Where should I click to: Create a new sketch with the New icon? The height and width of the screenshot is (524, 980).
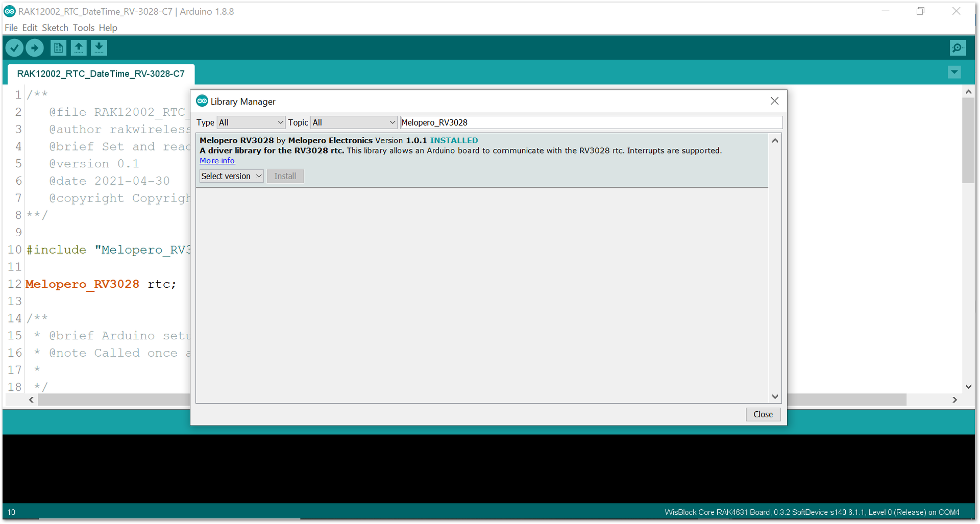[58, 48]
